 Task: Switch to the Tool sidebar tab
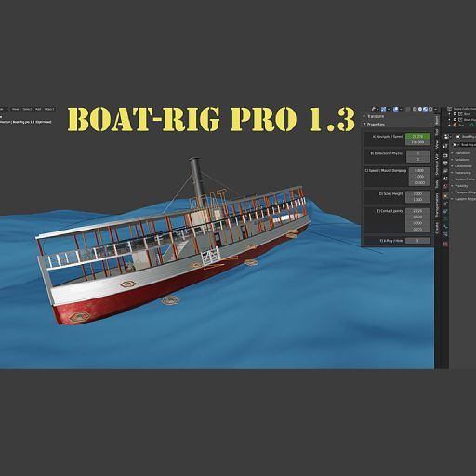coord(437,132)
